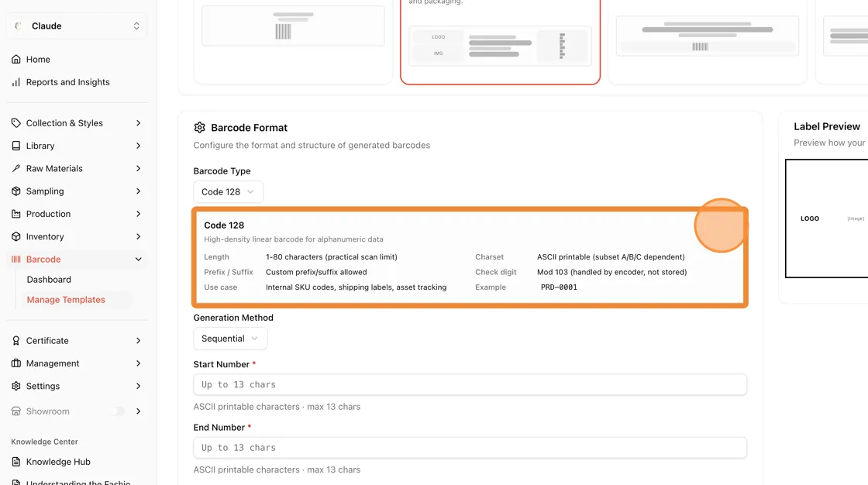Expand the Library section chevron
868x485 pixels.
click(139, 146)
